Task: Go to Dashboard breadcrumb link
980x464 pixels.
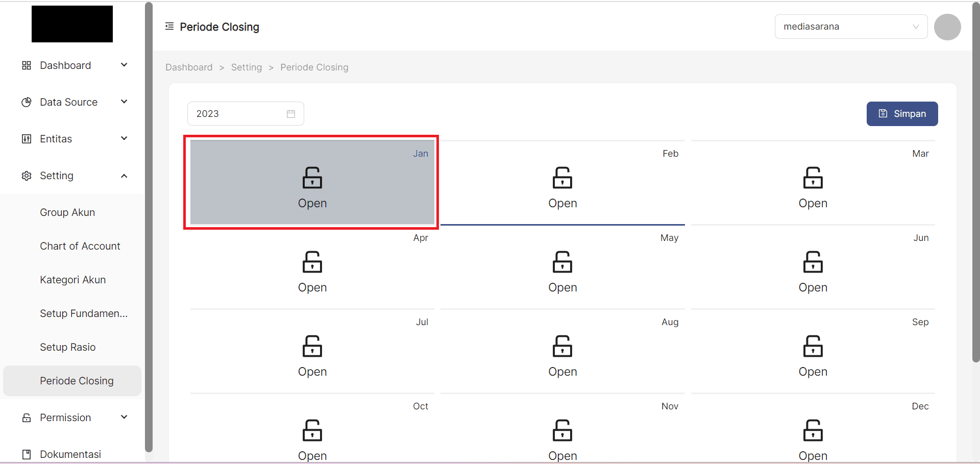Action: point(189,67)
